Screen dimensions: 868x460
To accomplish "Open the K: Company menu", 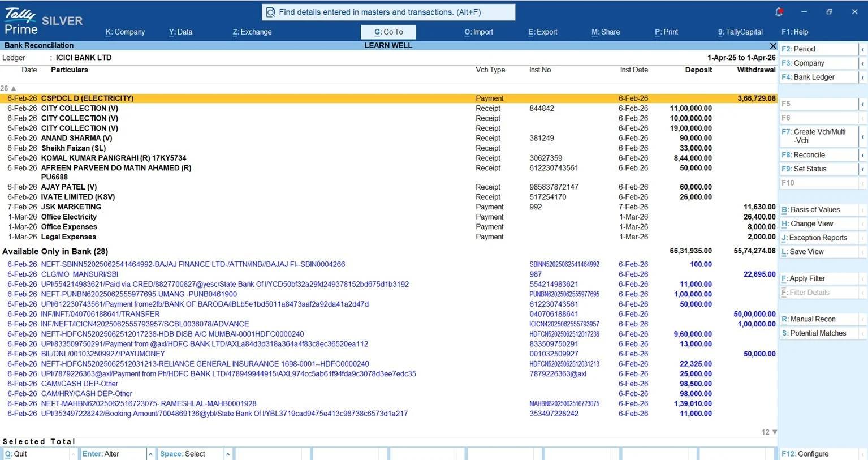I will (125, 32).
